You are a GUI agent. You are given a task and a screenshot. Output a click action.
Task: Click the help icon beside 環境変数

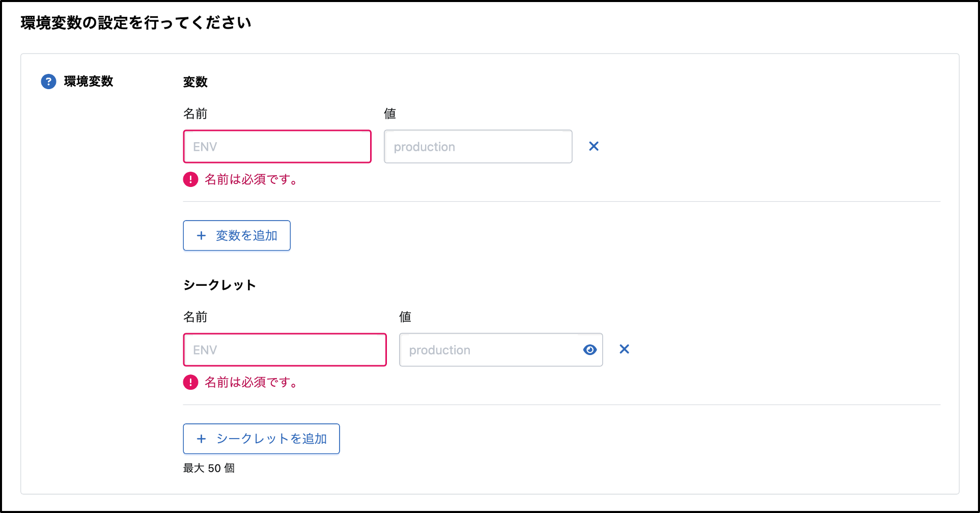[x=48, y=82]
